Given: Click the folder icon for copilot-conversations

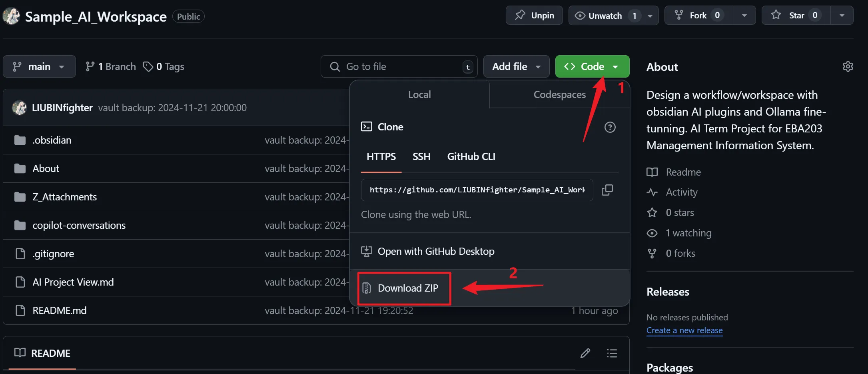Looking at the screenshot, I should coord(20,225).
